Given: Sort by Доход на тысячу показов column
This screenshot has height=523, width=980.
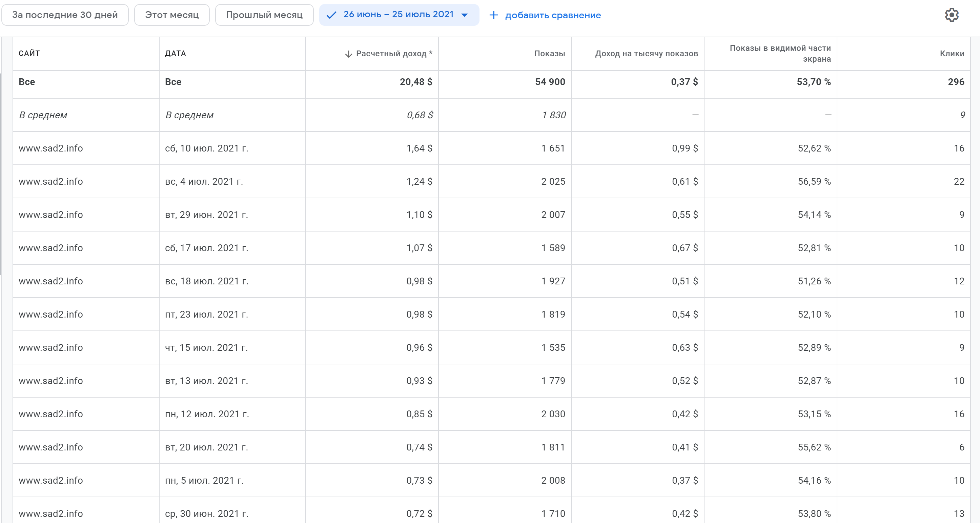Looking at the screenshot, I should (x=646, y=54).
